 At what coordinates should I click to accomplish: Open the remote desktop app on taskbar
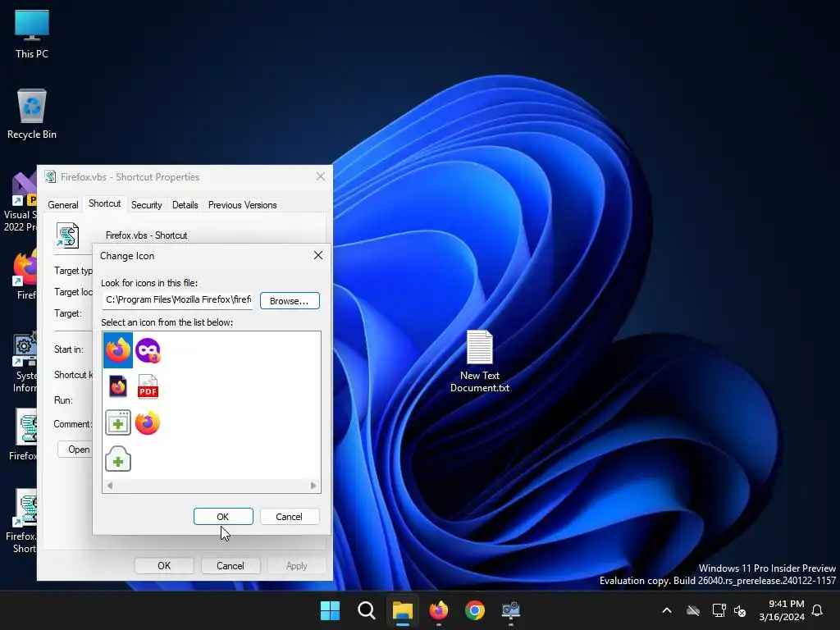click(x=510, y=610)
